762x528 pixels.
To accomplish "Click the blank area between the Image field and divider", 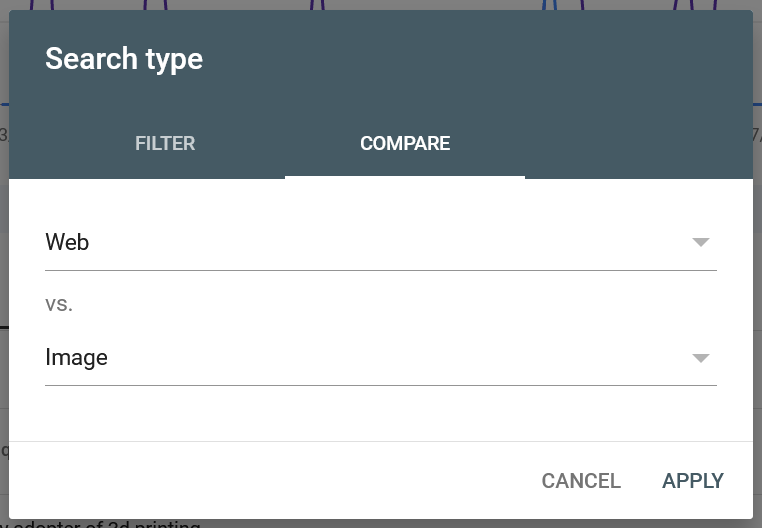I will [x=380, y=413].
